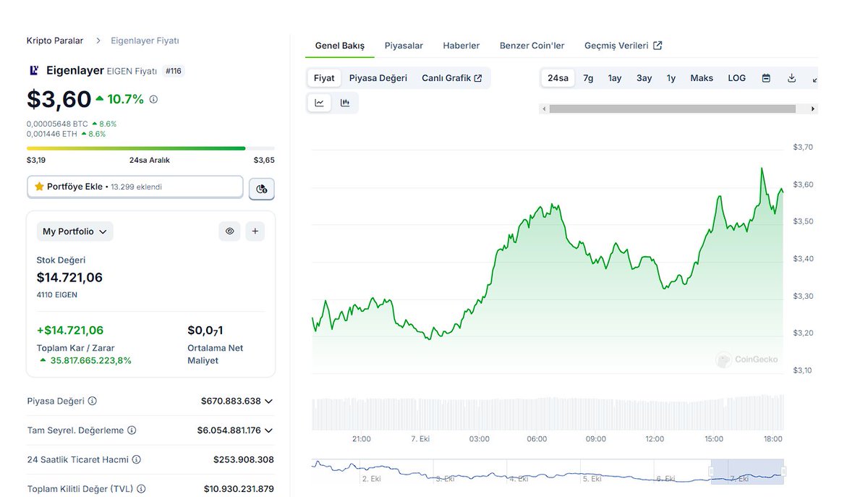Click the 35.817.665.223,8% profit percentage
Image resolution: width=868 pixels, height=497 pixels.
pyautogui.click(x=91, y=360)
